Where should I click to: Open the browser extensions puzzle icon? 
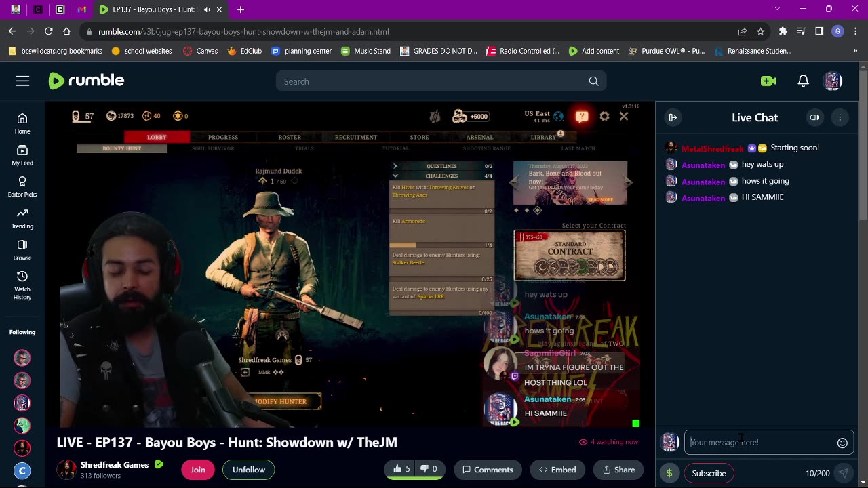click(783, 31)
